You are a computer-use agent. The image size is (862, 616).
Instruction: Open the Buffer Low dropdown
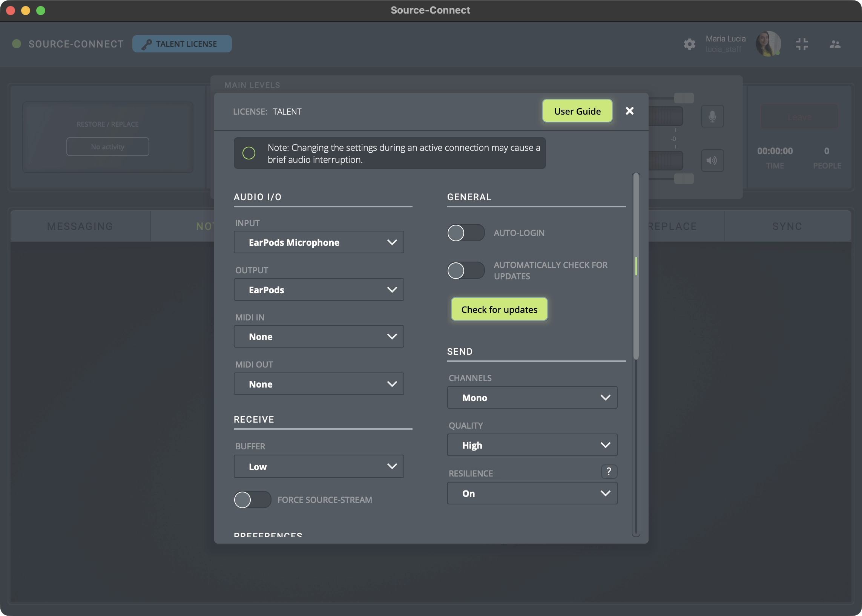pyautogui.click(x=319, y=466)
